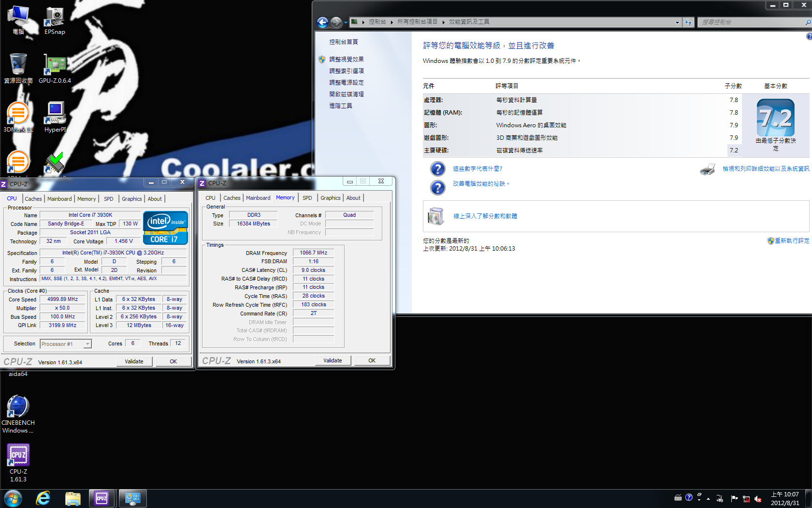
Task: Open 檢視和列印詳細效能以及系統資訊 link
Action: (x=766, y=169)
